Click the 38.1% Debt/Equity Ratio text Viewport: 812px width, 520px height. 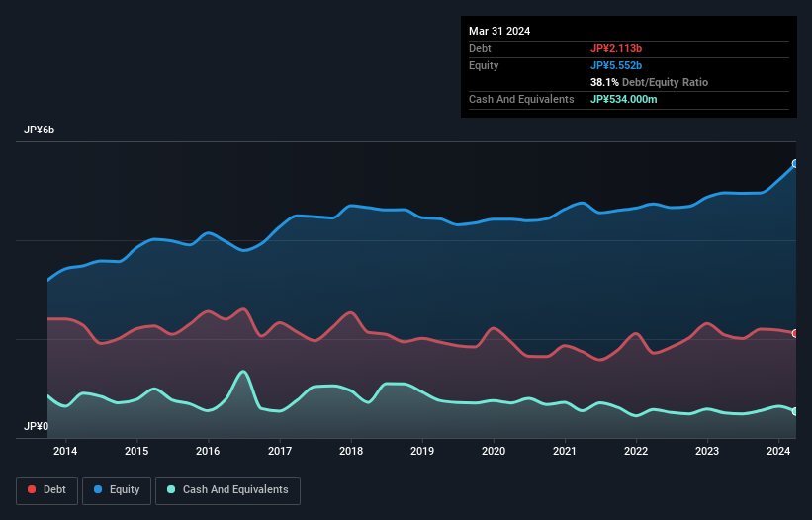coord(650,82)
